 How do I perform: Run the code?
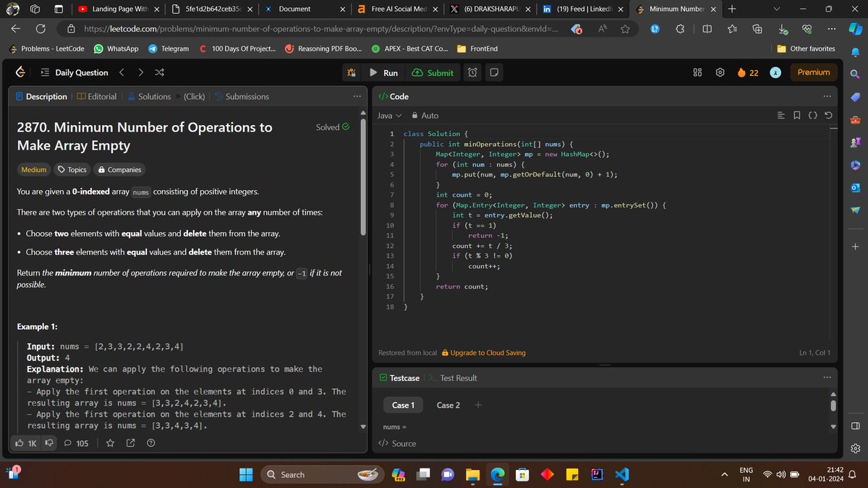[x=383, y=72]
